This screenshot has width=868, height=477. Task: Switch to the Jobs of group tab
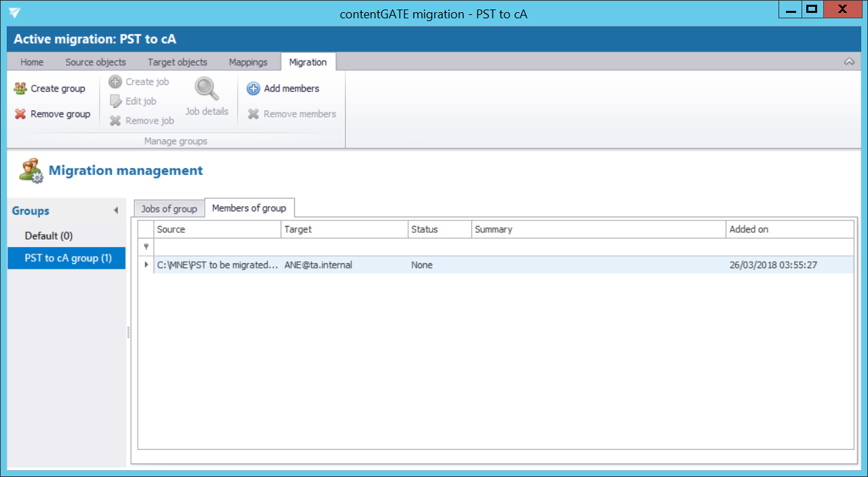pos(169,209)
